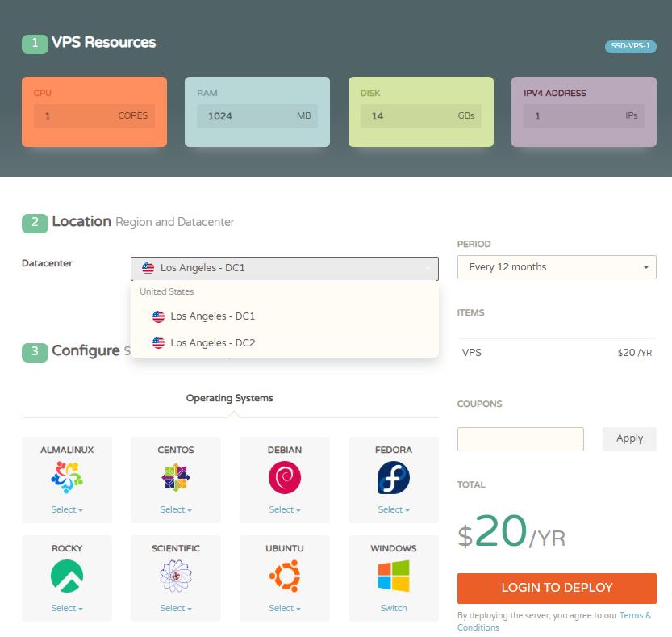
Task: Click the Scientific Linux atom icon
Action: click(175, 577)
